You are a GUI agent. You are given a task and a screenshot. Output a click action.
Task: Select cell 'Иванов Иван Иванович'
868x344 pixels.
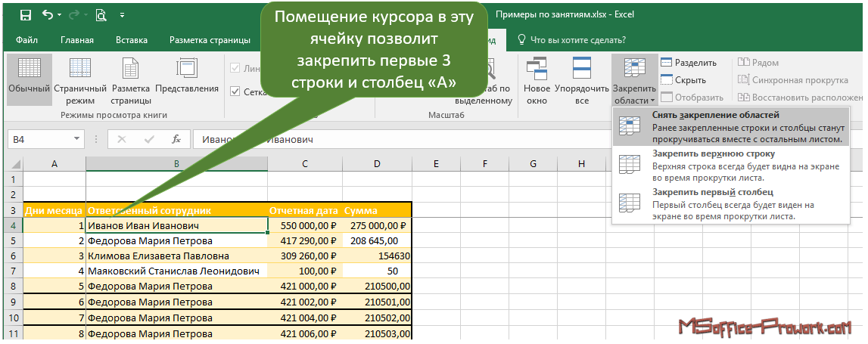click(176, 225)
